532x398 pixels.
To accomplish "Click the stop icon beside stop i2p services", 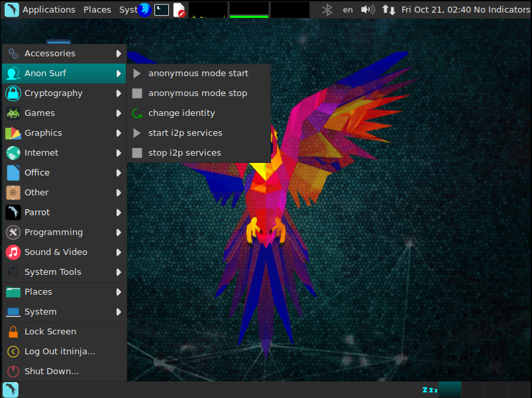I will [x=137, y=153].
